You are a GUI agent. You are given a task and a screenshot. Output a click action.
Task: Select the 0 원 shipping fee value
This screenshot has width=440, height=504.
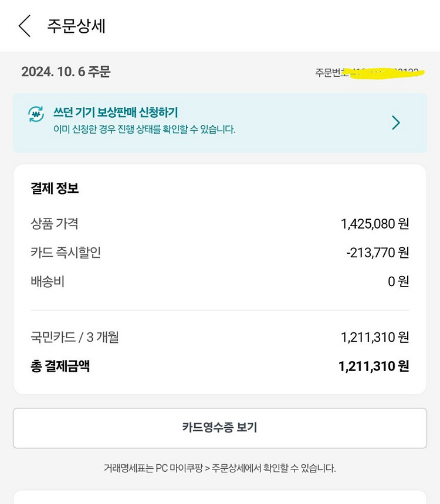pyautogui.click(x=398, y=281)
